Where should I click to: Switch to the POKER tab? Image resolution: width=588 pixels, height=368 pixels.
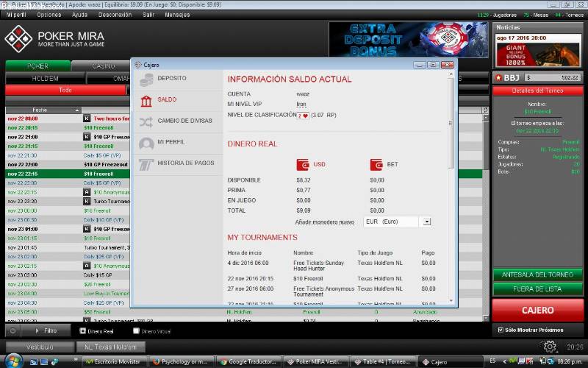point(38,66)
